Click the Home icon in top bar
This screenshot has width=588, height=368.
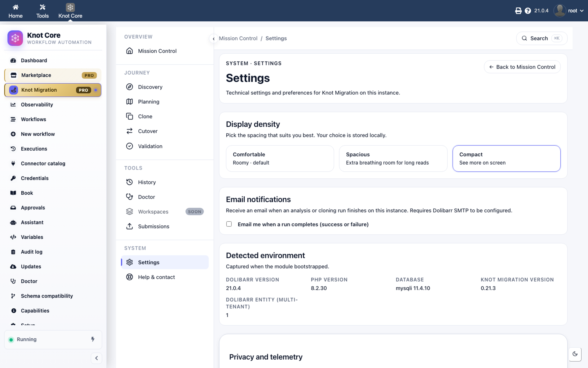coord(16,7)
